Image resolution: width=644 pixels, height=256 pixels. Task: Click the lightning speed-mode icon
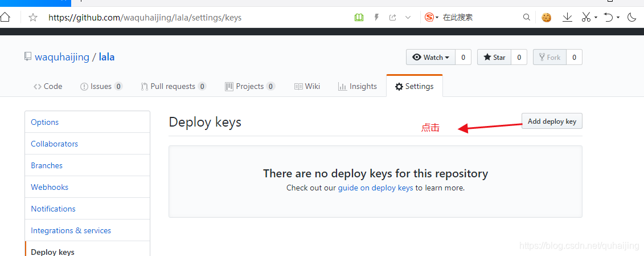coord(376,17)
